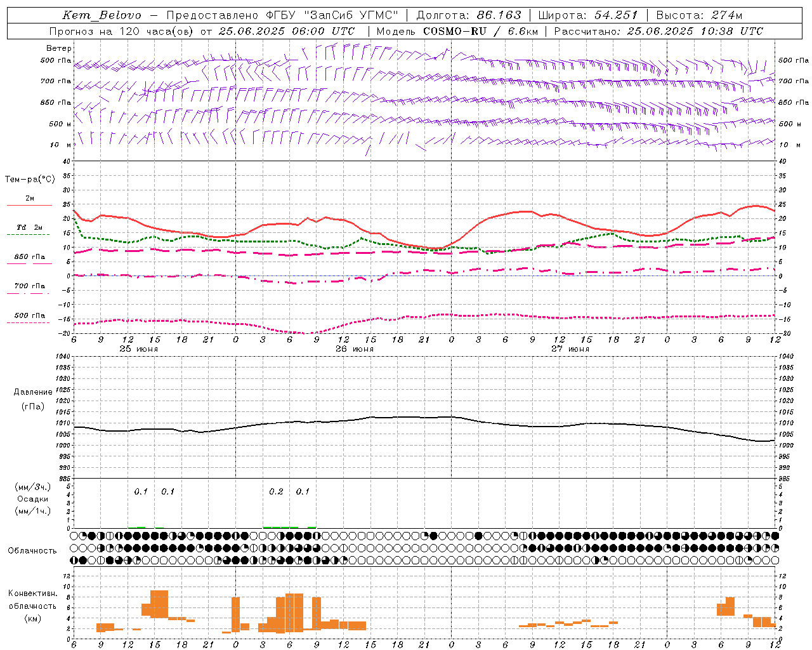
Task: Select the start time 25.06.2025 06:00 UTC
Action: click(x=287, y=31)
